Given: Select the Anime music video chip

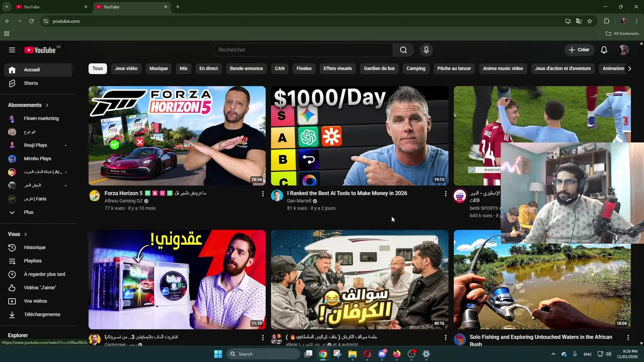Looking at the screenshot, I should 503,68.
